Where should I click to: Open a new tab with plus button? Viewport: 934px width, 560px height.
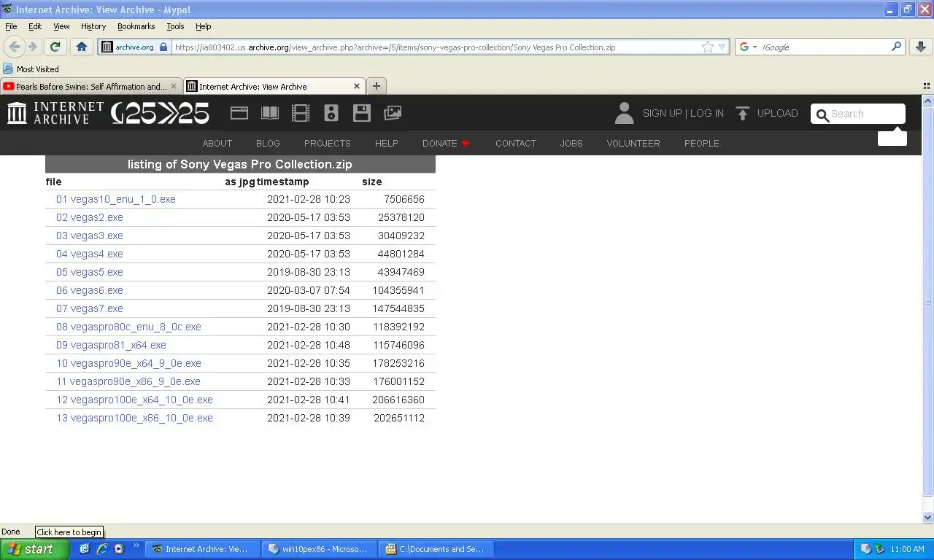(376, 86)
